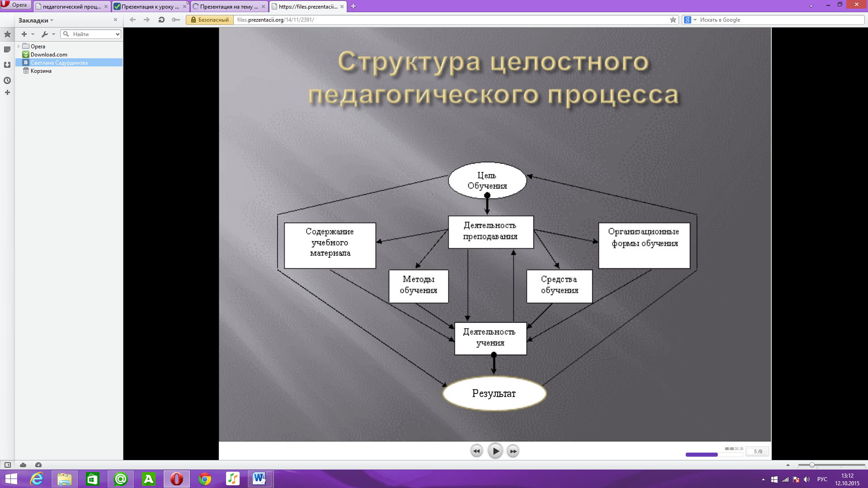Toggle Opera Link cloud icon
This screenshot has height=488, width=868.
[23, 465]
